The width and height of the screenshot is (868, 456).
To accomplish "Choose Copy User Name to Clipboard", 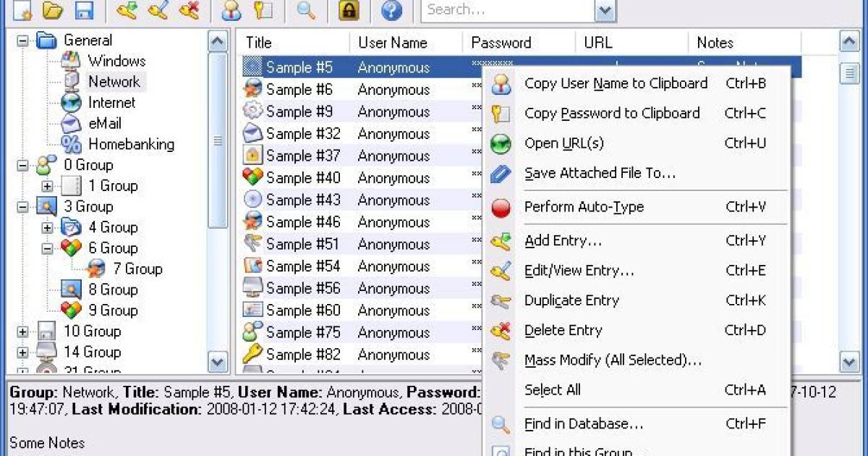I will click(637, 83).
